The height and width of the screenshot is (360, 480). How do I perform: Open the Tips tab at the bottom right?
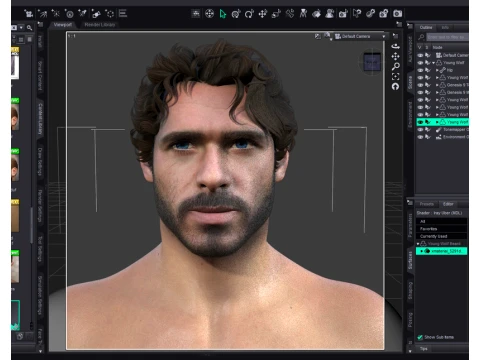pos(424,349)
